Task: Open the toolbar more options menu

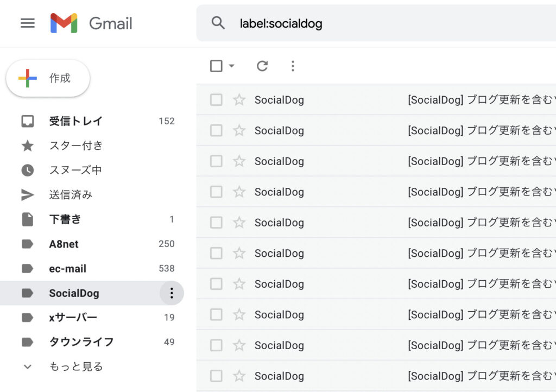Action: [293, 66]
